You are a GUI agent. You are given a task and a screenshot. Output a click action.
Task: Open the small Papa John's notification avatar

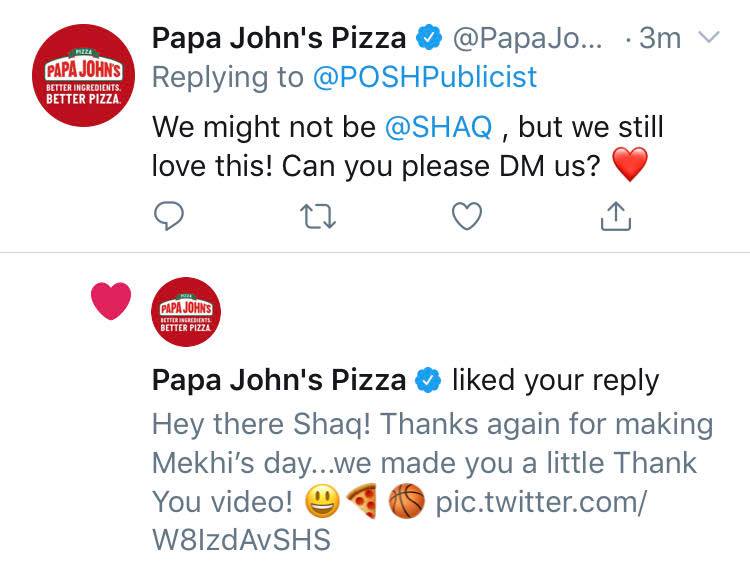[x=186, y=312]
